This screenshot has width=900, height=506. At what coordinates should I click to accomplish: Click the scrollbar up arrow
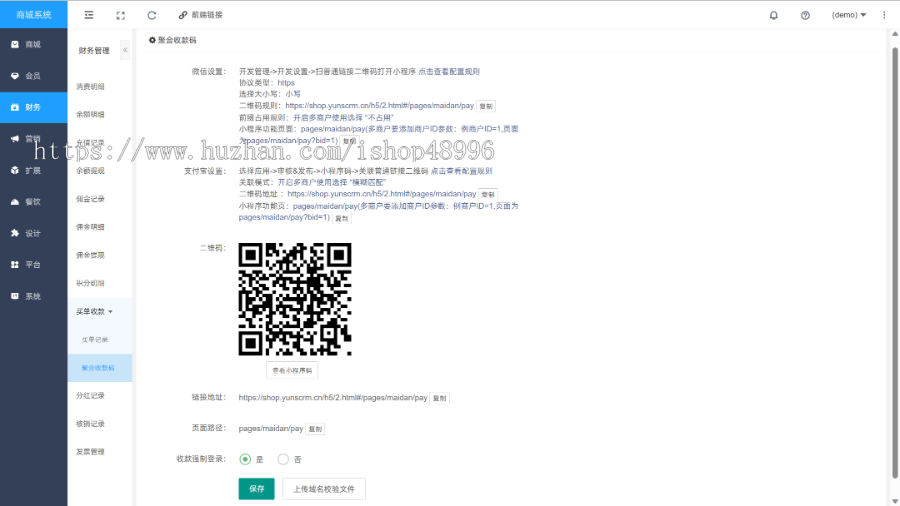[895, 34]
